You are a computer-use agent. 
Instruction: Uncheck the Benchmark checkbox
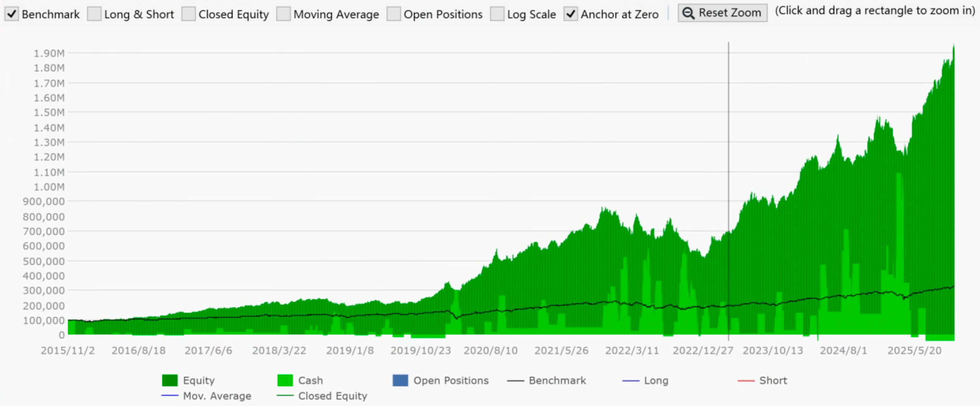click(x=12, y=14)
